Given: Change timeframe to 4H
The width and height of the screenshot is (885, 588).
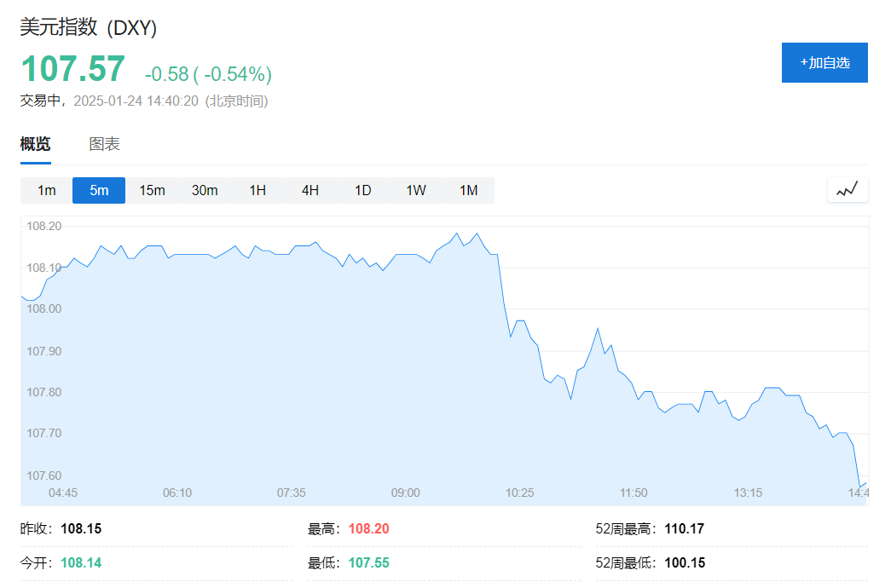Looking at the screenshot, I should (309, 190).
